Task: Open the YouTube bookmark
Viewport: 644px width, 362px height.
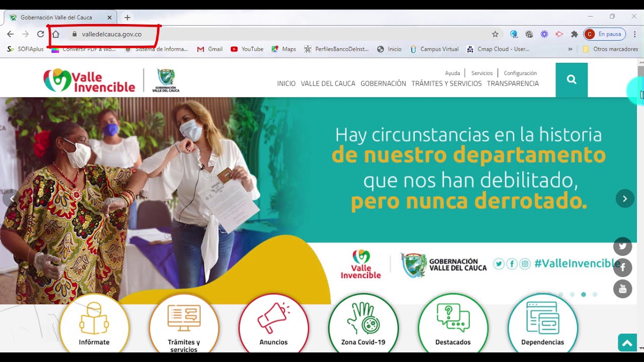Action: (x=247, y=49)
